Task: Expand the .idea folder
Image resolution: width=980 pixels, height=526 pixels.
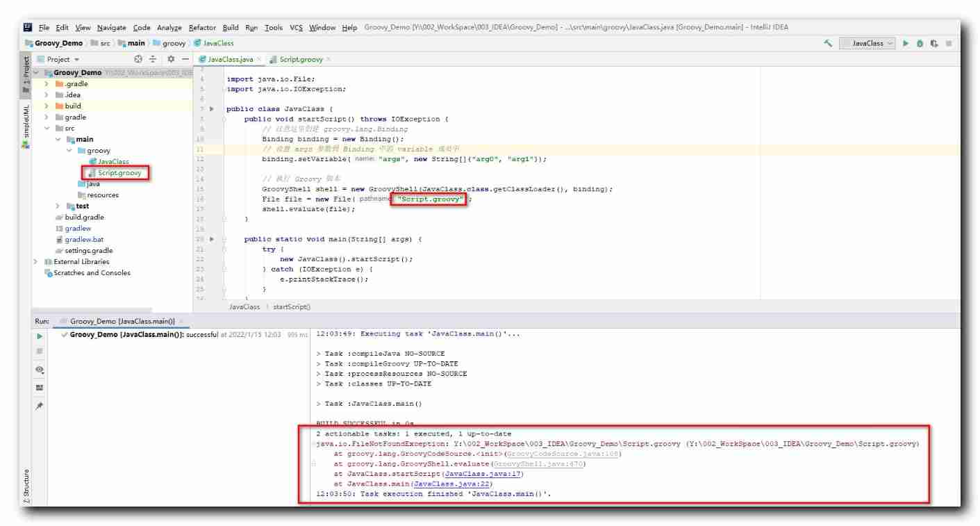Action: pyautogui.click(x=47, y=94)
